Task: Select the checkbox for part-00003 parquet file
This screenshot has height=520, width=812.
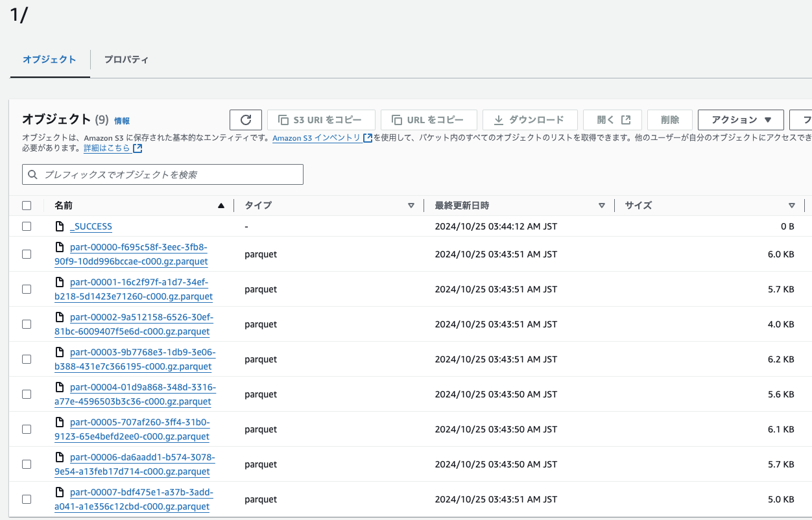Action: pos(27,359)
